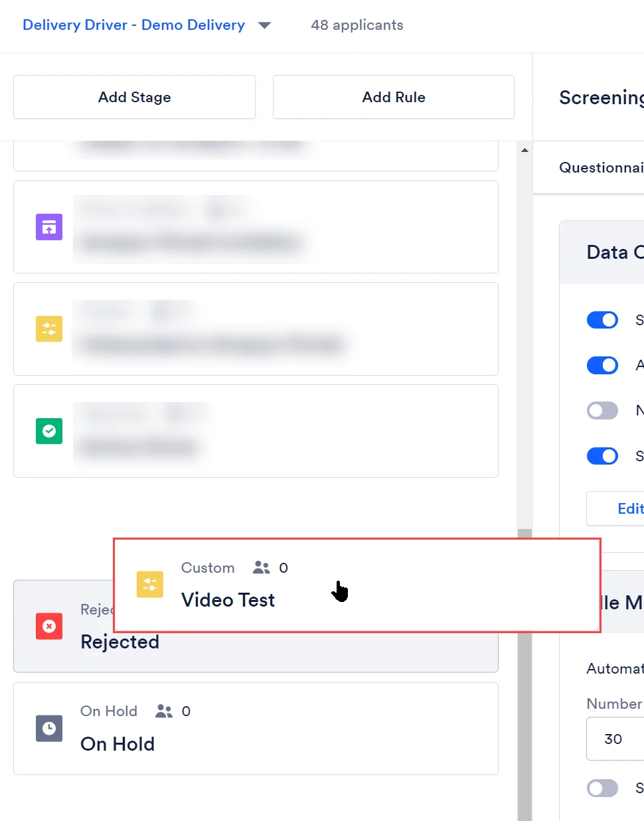Select the "On Hold" stage title in bold

pos(118,744)
